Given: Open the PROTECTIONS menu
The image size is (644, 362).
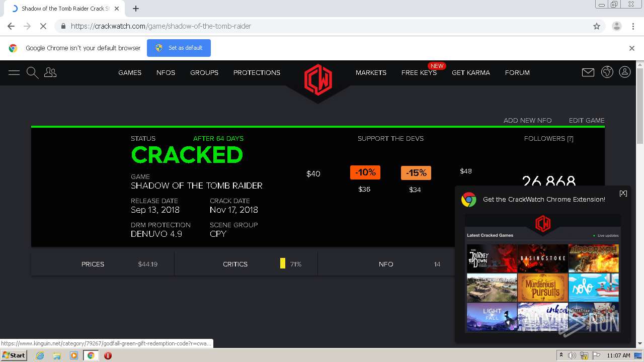Looking at the screenshot, I should click(257, 73).
